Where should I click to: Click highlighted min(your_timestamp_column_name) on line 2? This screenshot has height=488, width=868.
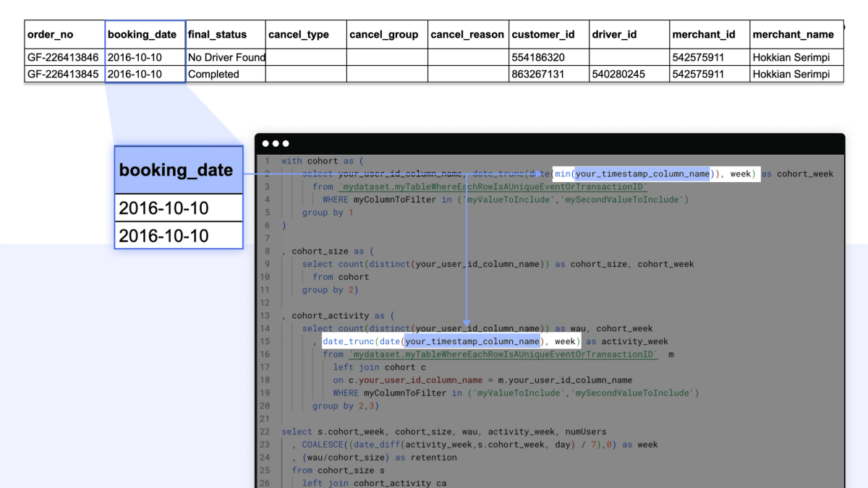[x=634, y=174]
